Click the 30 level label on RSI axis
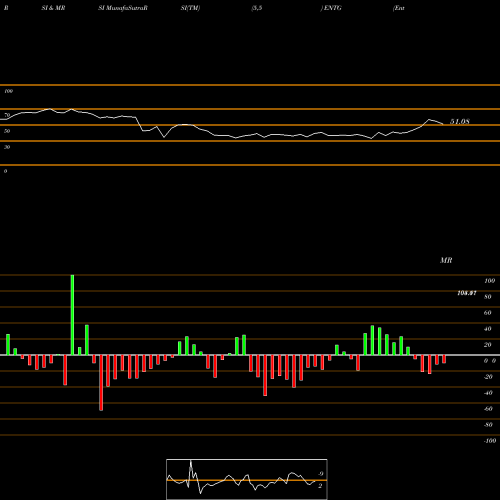Screen dimensions: 500x500 [x=7, y=147]
